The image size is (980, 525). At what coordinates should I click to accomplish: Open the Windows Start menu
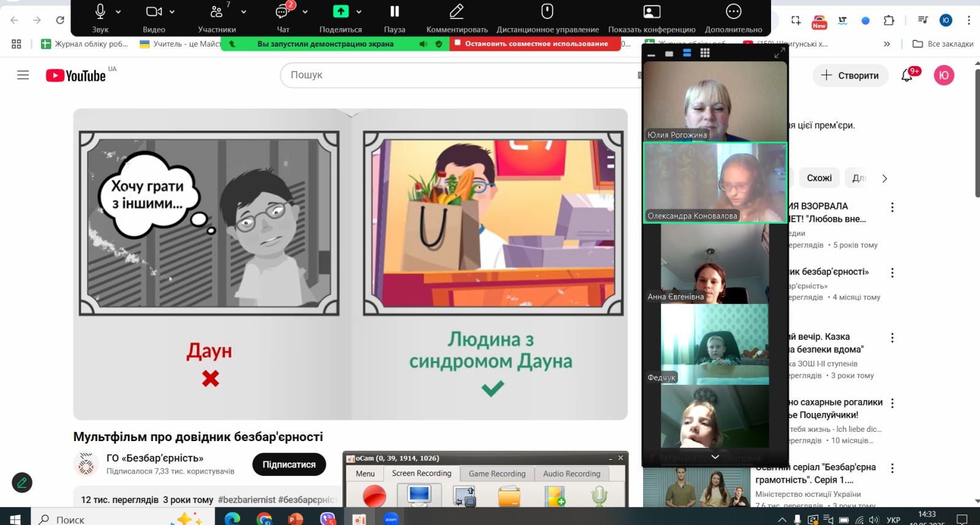(x=15, y=519)
